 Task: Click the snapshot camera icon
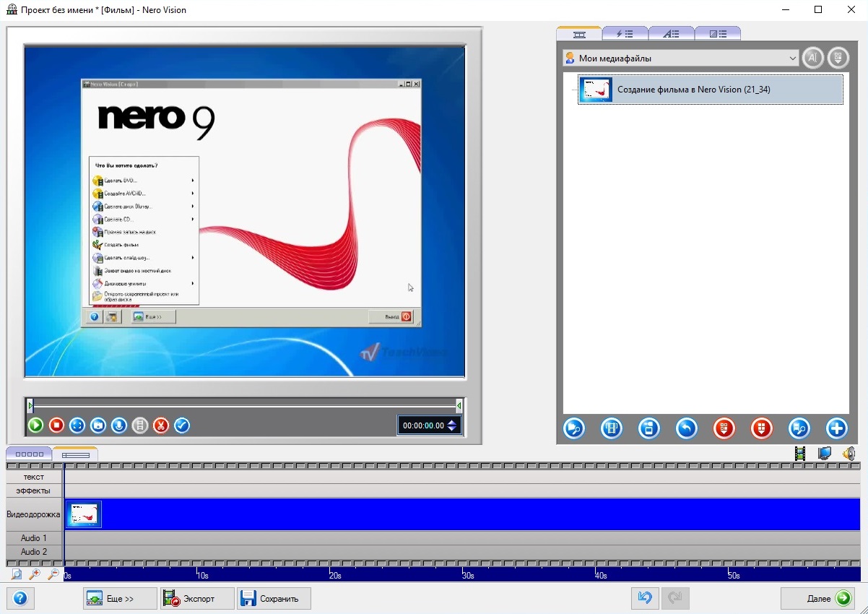point(98,425)
